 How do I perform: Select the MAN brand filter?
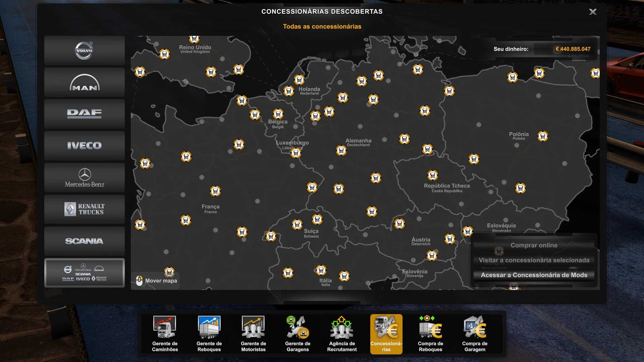[x=84, y=82]
